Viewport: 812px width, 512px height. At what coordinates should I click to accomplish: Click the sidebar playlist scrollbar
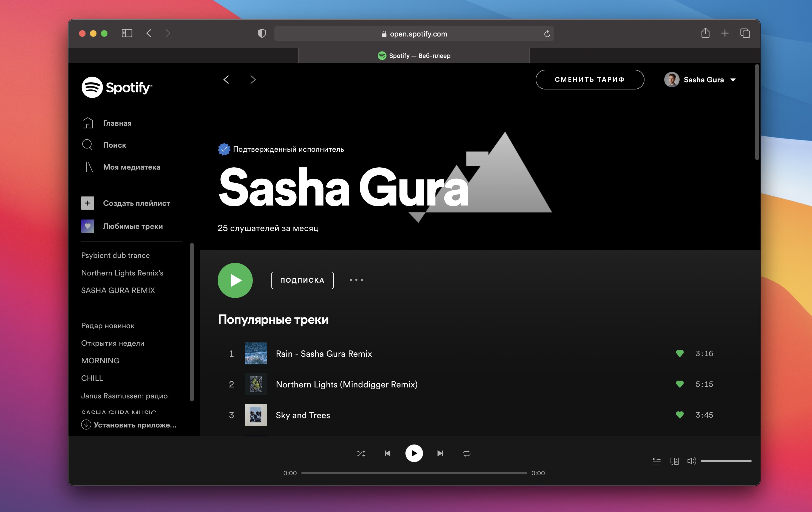coord(192,322)
